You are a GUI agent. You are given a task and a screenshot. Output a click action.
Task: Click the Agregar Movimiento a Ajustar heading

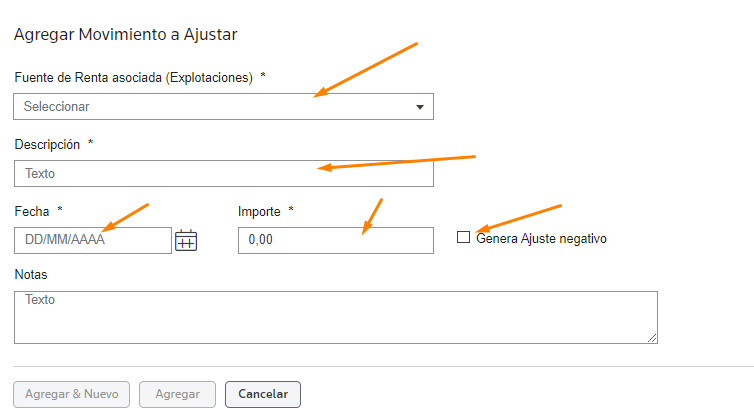[126, 35]
